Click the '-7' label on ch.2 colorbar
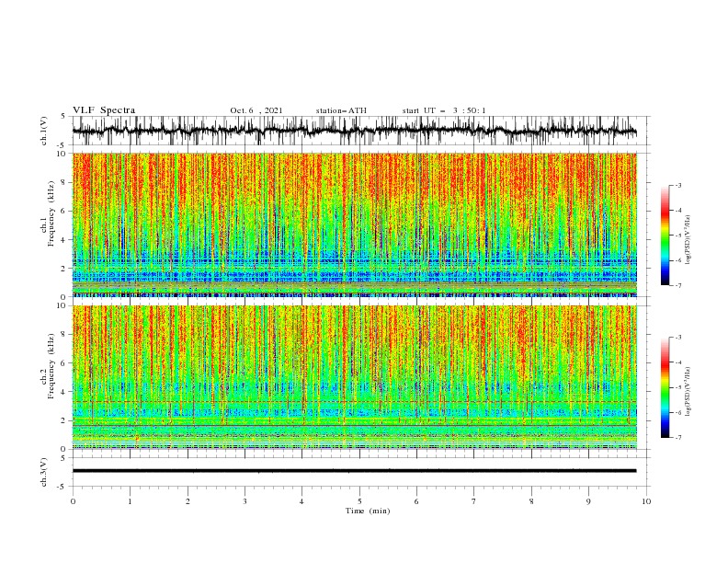728x563 pixels. click(677, 437)
